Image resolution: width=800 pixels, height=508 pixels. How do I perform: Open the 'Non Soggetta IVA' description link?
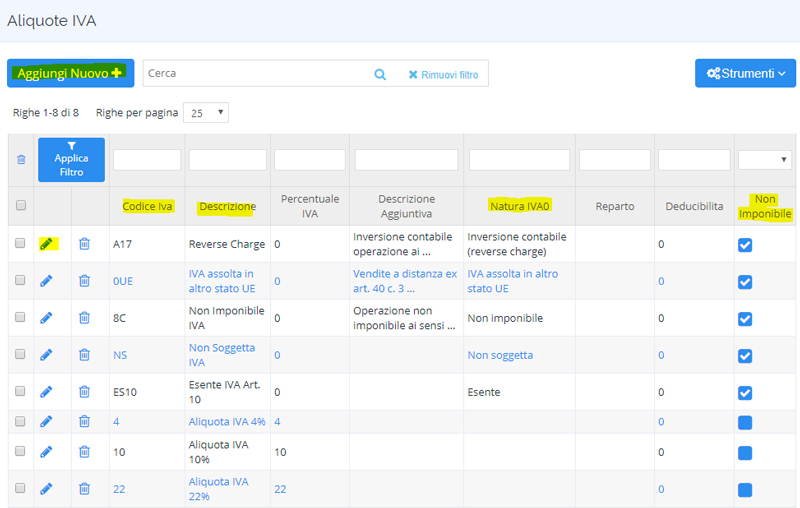222,355
